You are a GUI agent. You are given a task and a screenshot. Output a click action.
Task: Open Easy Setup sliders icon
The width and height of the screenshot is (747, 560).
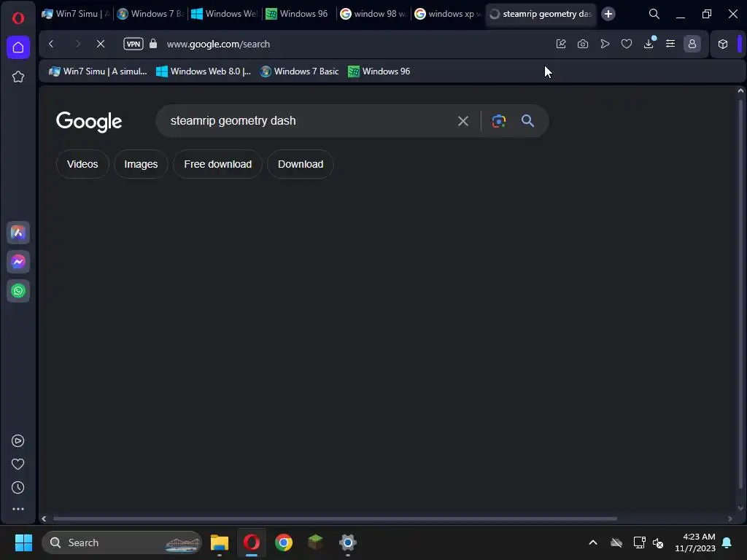[670, 44]
